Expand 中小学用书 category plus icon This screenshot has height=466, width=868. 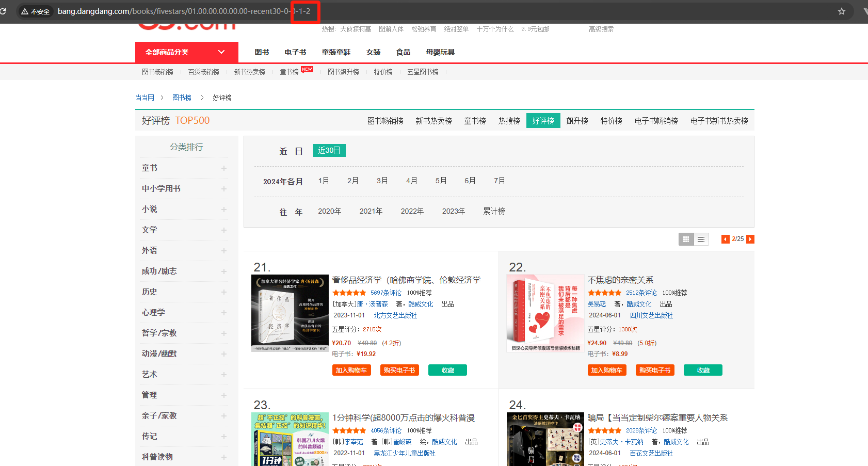click(x=224, y=189)
